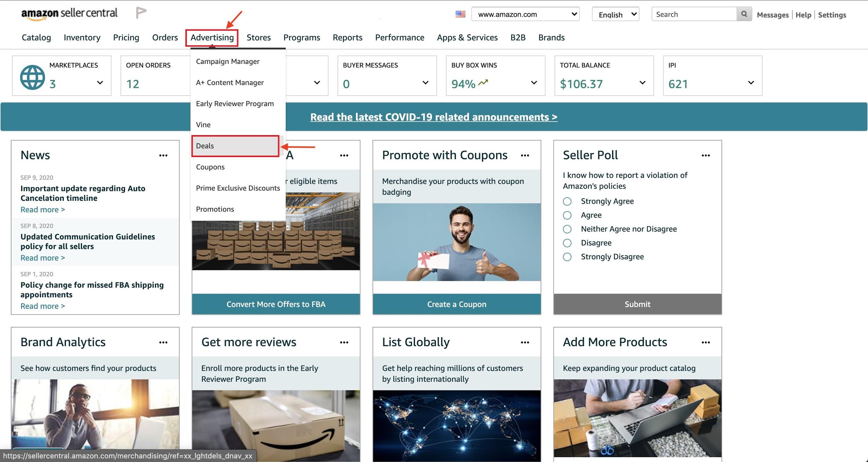Select Strongly Agree poll option

point(567,201)
